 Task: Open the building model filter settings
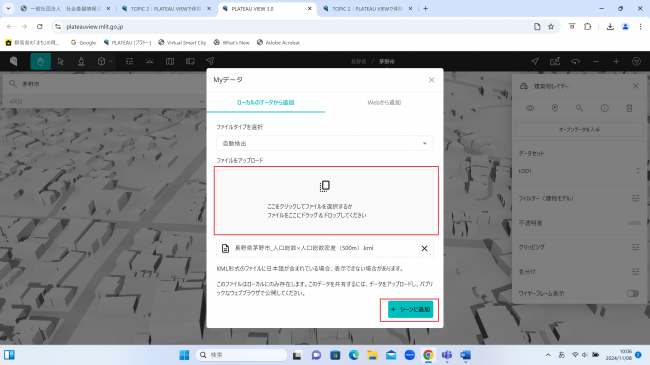pyautogui.click(x=635, y=198)
